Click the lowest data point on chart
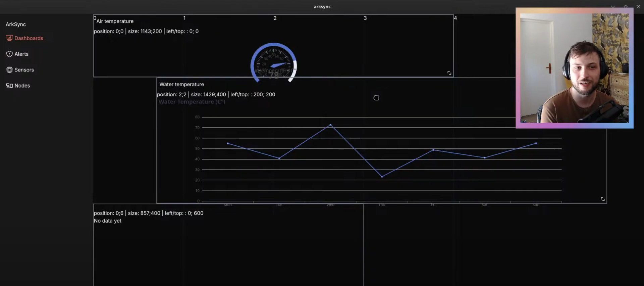644x286 pixels. point(382,177)
